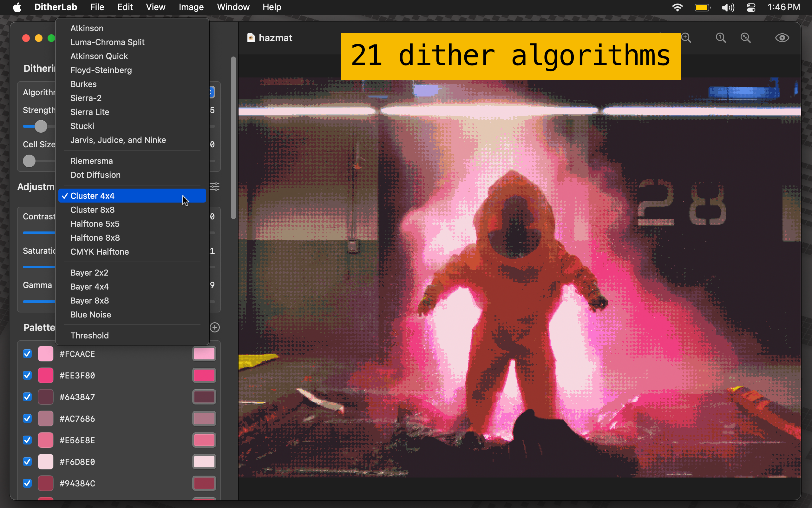This screenshot has width=812, height=508.
Task: Set zoom to actual size (1) magnifier
Action: (720, 38)
